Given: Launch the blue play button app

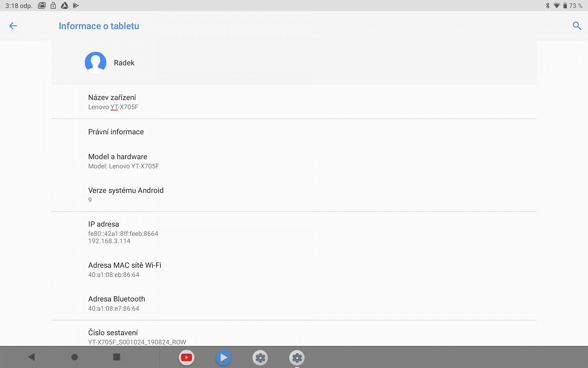Looking at the screenshot, I should coord(223,357).
